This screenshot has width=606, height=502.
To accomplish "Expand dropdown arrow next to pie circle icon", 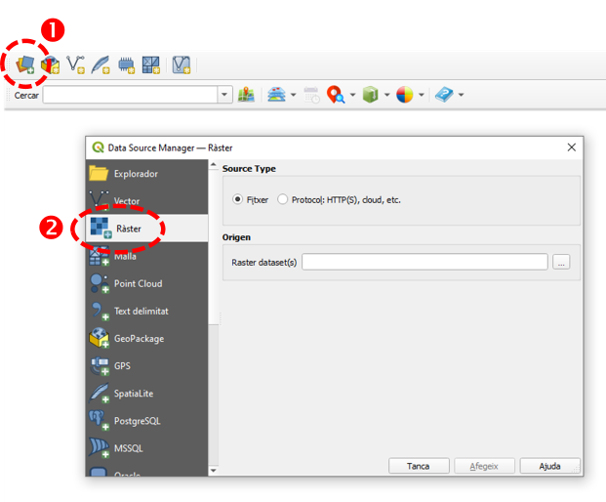I will (x=421, y=95).
